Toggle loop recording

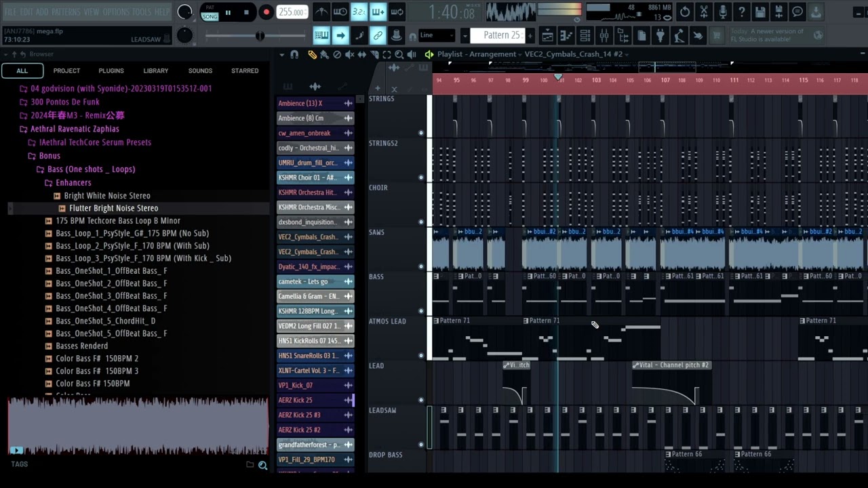tap(397, 12)
